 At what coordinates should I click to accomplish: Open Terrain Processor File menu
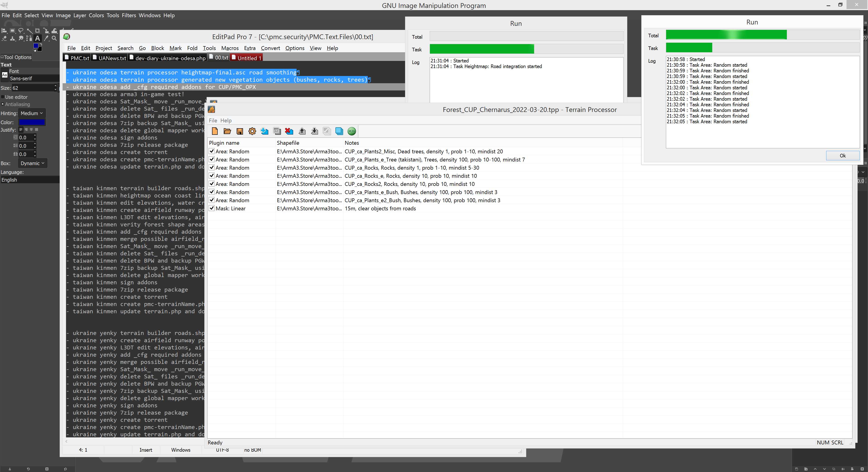pos(213,120)
